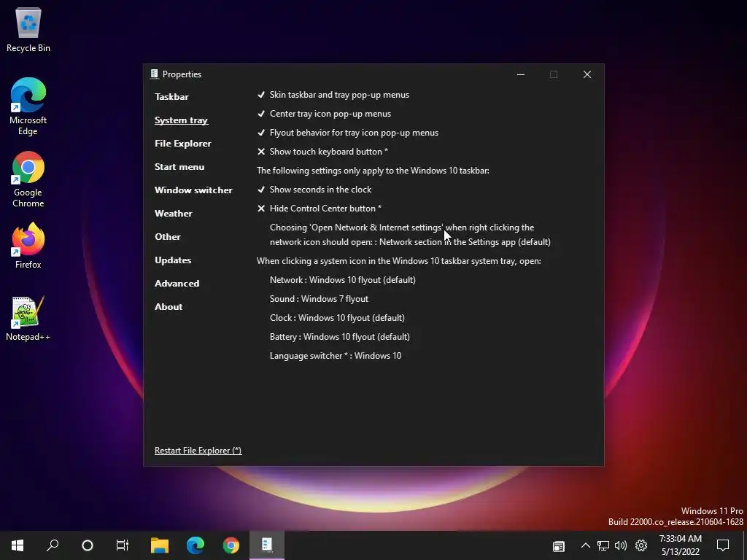Minimize the Properties window
Image resolution: width=747 pixels, height=560 pixels.
[x=521, y=74]
